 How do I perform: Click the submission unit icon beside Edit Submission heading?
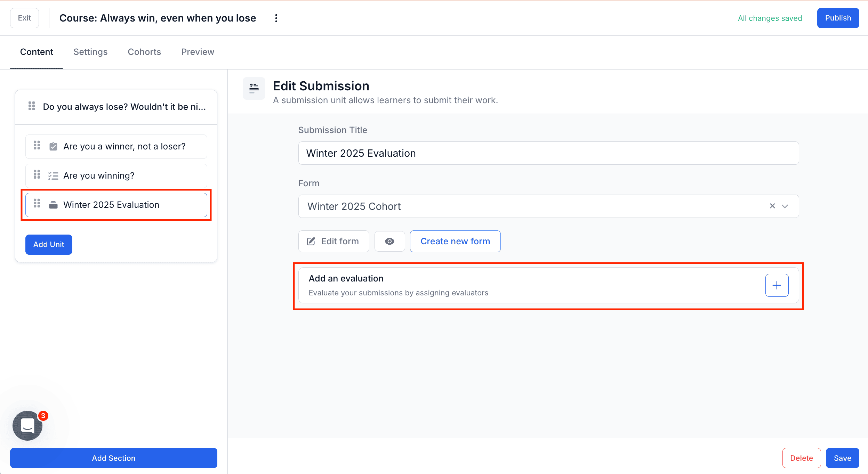click(x=254, y=88)
